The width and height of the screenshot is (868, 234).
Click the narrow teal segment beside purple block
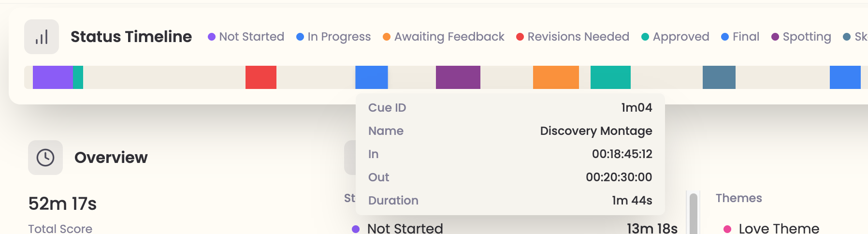tap(78, 77)
